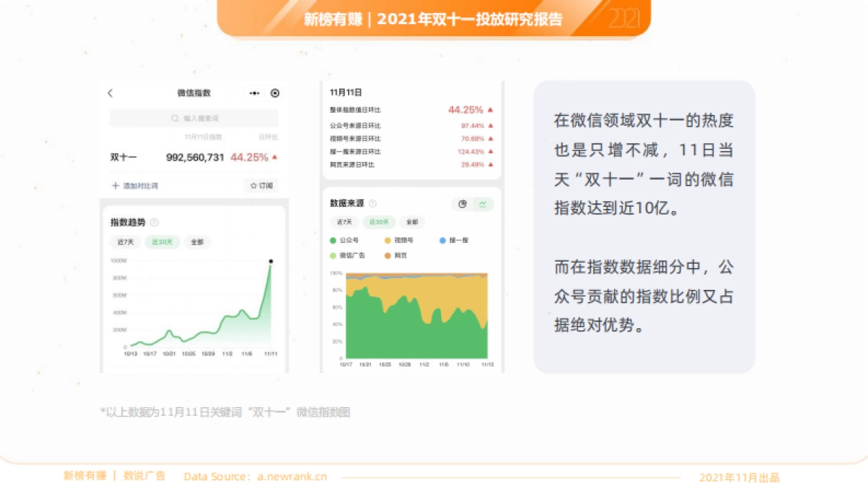Click the 添加对比词 link

(140, 186)
